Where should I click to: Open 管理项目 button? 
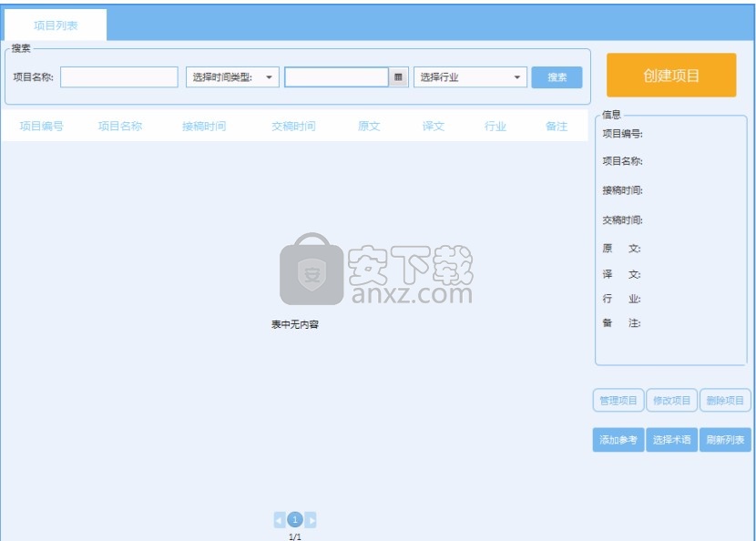618,400
